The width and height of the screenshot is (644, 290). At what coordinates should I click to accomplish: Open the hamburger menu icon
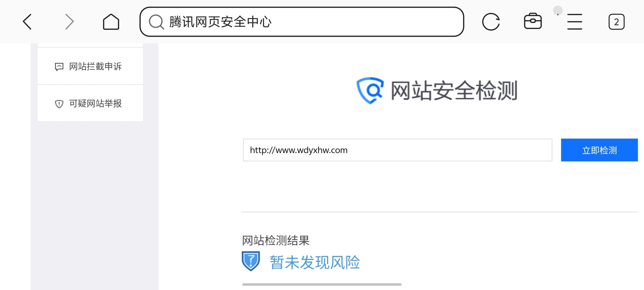pyautogui.click(x=575, y=22)
